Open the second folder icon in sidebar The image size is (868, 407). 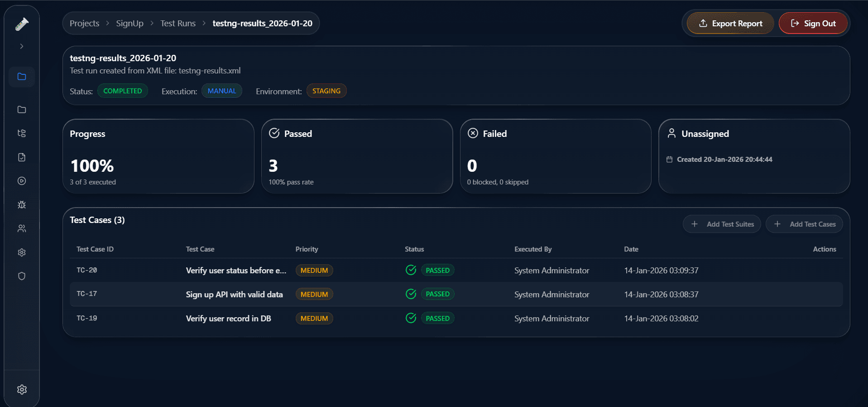pos(22,110)
